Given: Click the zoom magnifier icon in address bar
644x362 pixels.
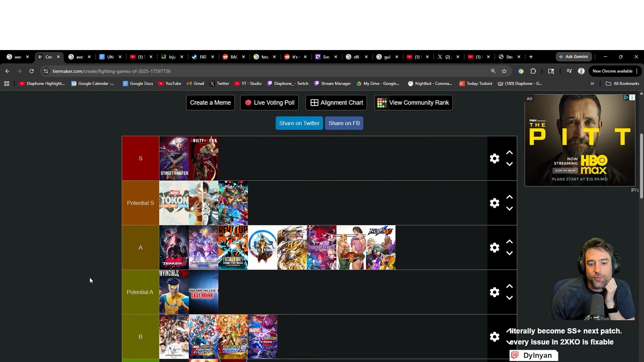Looking at the screenshot, I should [493, 71].
